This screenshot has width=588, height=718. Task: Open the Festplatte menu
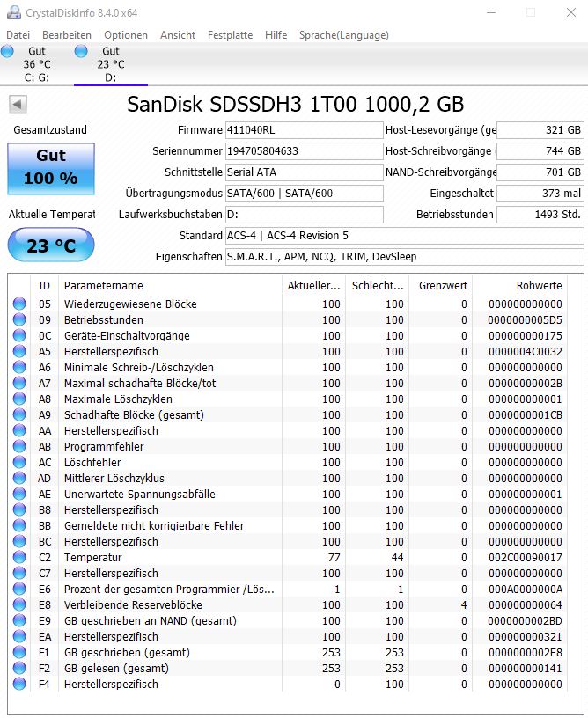231,35
